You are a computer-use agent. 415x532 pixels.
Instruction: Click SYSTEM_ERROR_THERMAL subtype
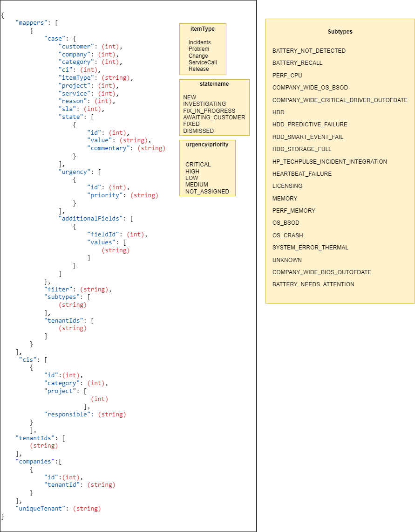310,248
